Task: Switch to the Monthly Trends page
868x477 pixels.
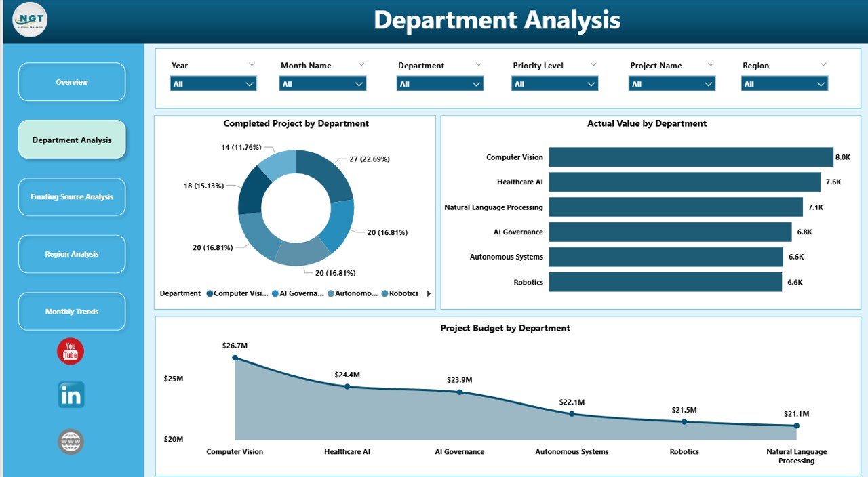Action: point(71,311)
